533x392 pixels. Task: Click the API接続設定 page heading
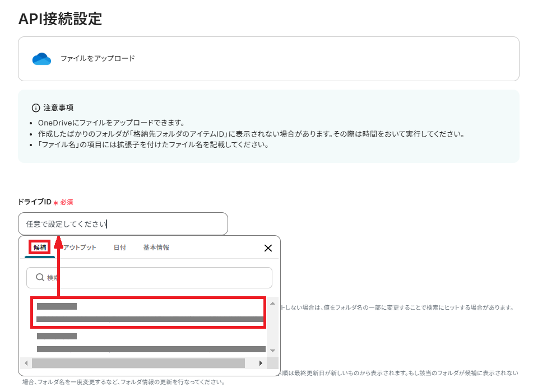(x=60, y=18)
